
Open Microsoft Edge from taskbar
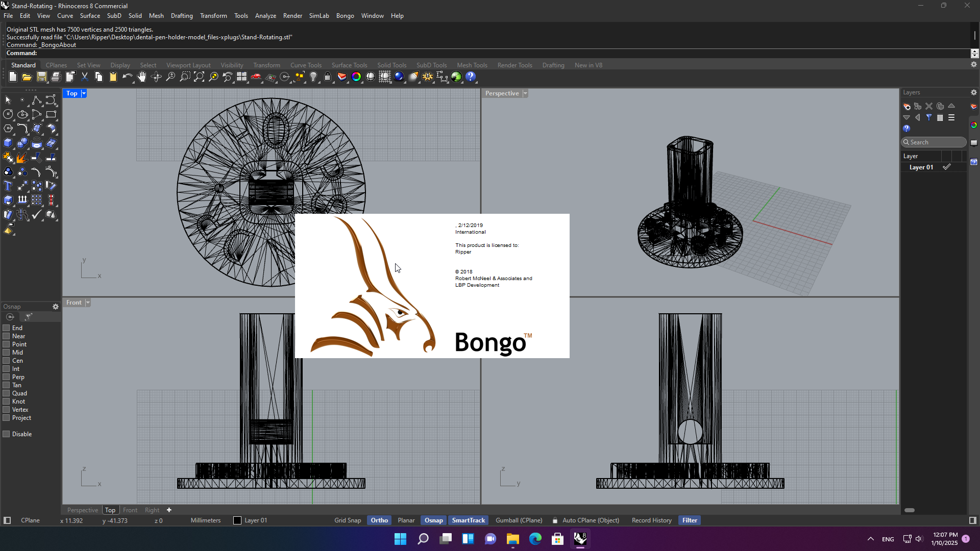(x=535, y=539)
